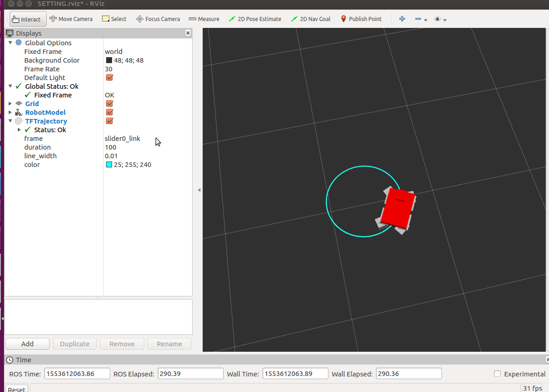This screenshot has height=392, width=549.
Task: Click the Rename button
Action: point(169,344)
